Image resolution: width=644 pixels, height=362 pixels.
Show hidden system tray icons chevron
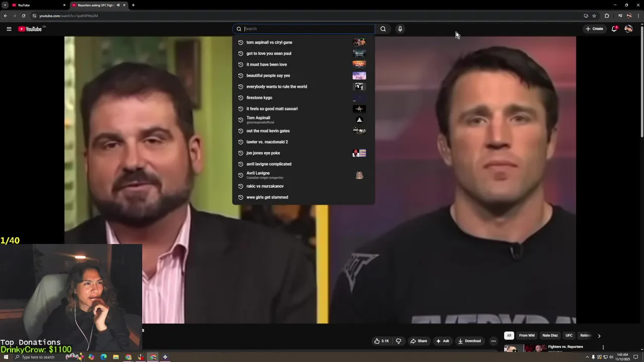[x=587, y=357]
